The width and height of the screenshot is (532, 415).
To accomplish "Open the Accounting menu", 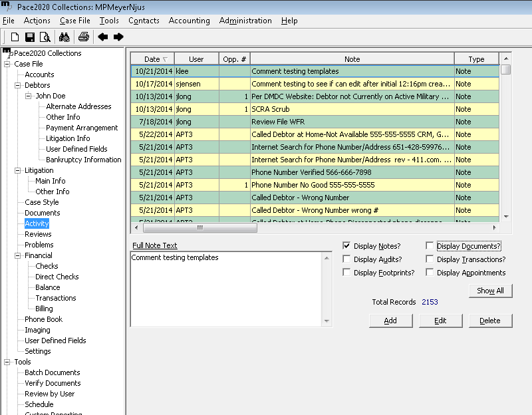I will click(x=189, y=21).
